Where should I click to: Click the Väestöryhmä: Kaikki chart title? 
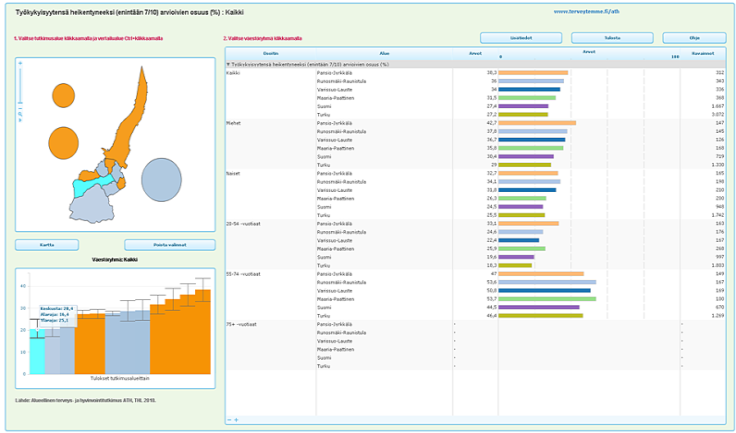(115, 259)
